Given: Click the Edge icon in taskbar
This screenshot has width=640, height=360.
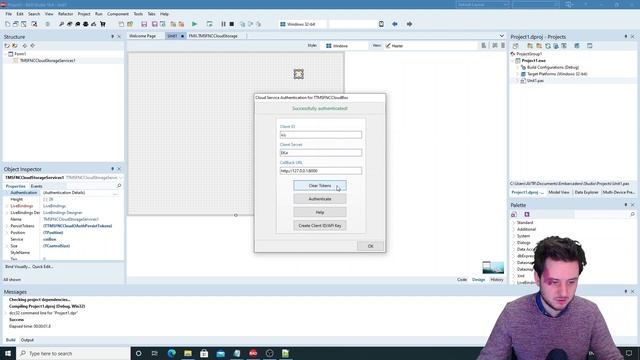Looking at the screenshot, I should 171,353.
